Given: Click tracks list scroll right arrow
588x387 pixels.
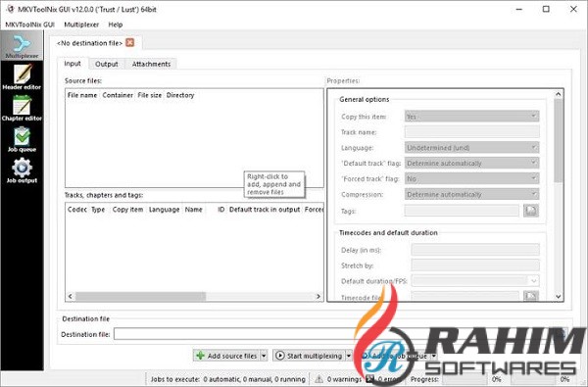Looking at the screenshot, I should pyautogui.click(x=318, y=296).
